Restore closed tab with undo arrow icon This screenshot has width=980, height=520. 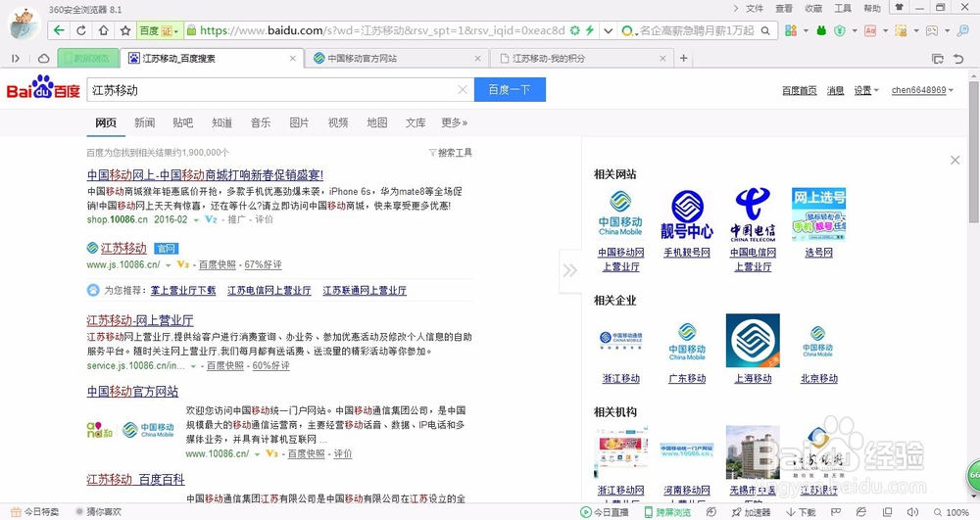click(958, 59)
